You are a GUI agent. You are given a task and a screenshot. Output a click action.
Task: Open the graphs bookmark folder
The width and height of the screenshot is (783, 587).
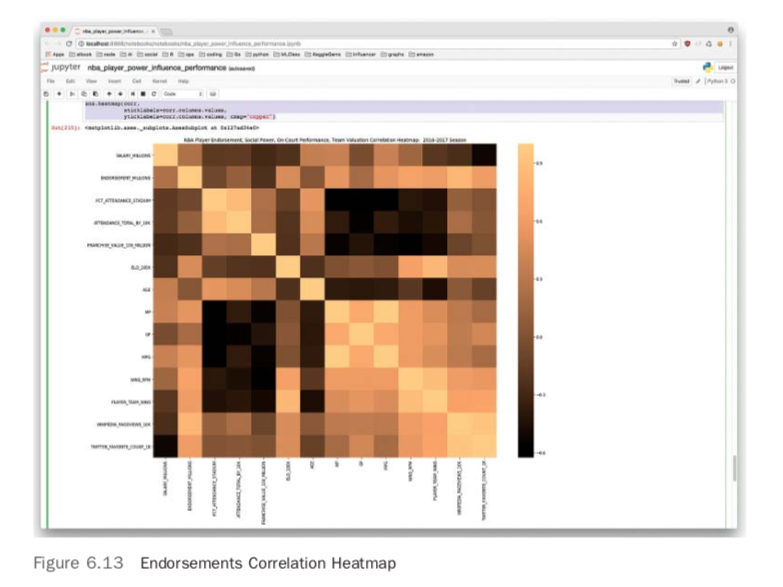tap(392, 54)
